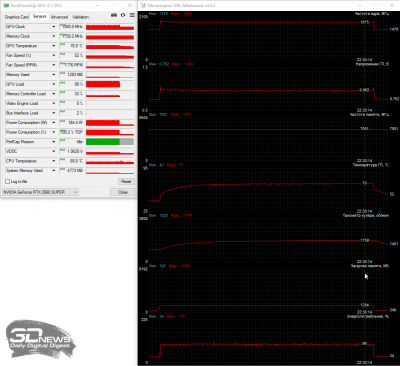This screenshot has height=366, width=400.
Task: Click the GPU voltage graph in Afterburner
Action: point(269,88)
